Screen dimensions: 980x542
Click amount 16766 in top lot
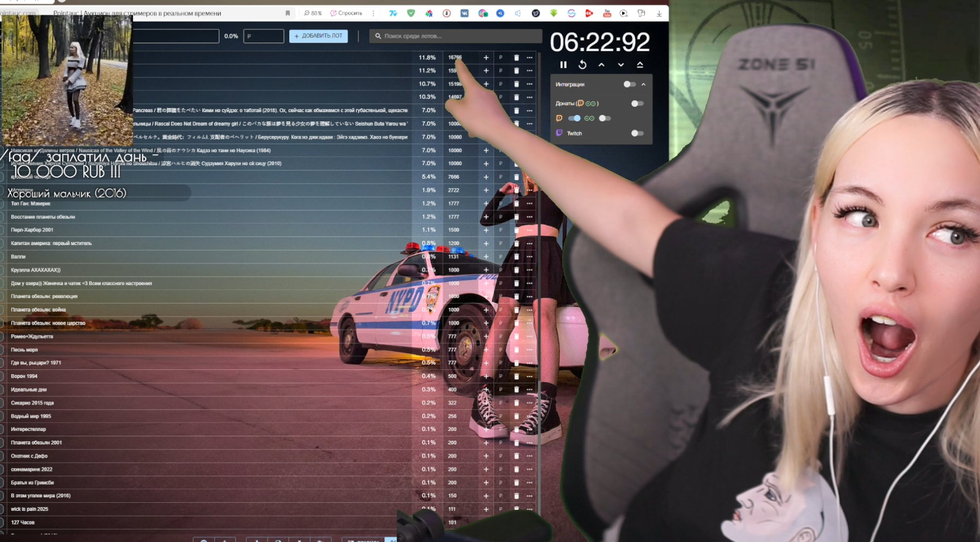tap(455, 57)
